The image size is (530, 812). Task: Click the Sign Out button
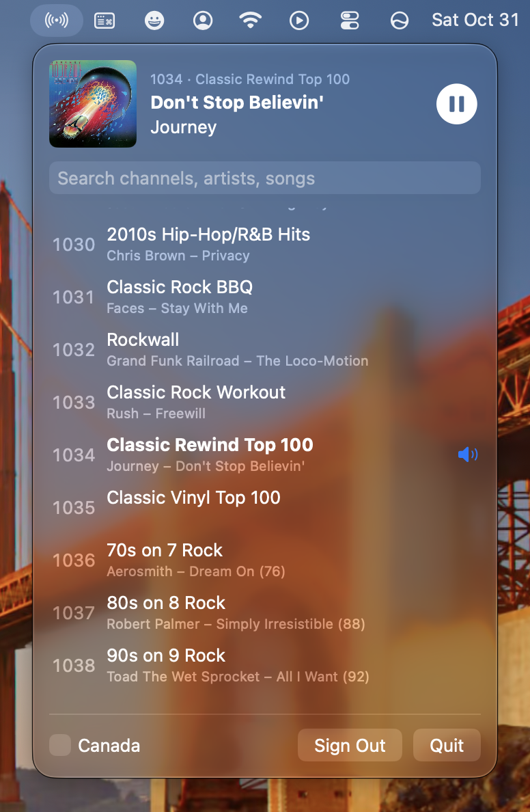click(350, 745)
